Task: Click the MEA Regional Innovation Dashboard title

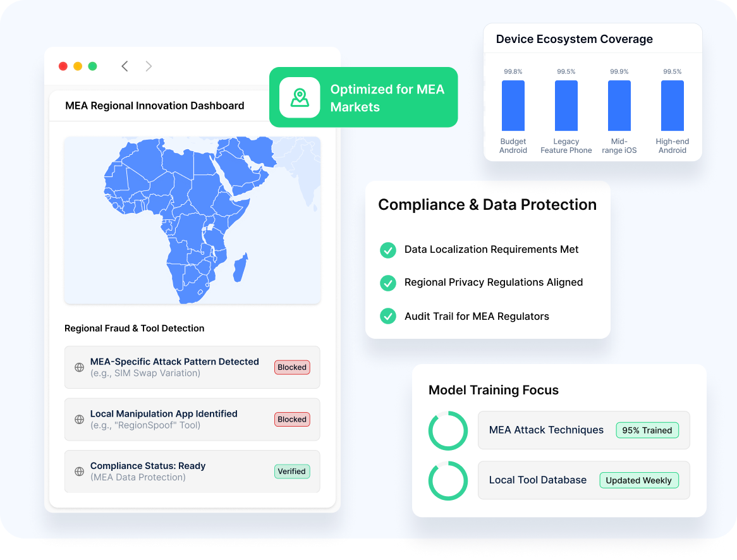Action: coord(155,106)
